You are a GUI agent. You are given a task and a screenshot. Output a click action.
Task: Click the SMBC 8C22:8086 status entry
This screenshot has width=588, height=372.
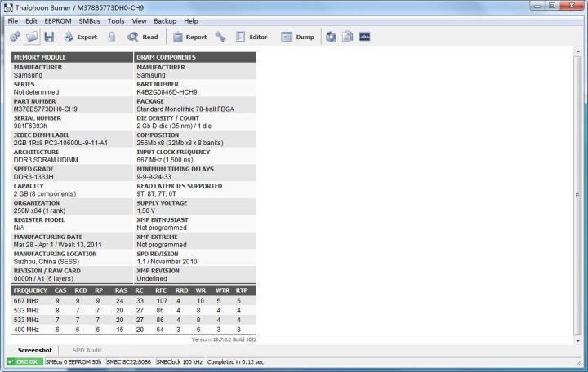coord(129,362)
